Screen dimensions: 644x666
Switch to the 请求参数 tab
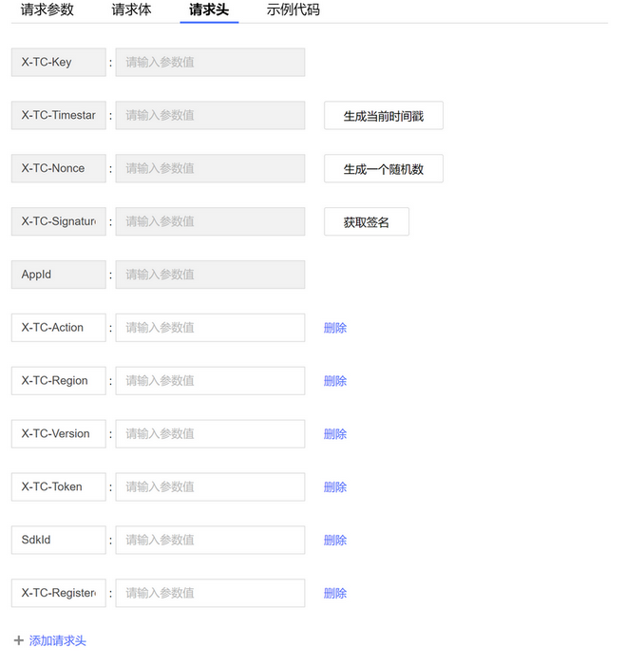click(x=47, y=10)
